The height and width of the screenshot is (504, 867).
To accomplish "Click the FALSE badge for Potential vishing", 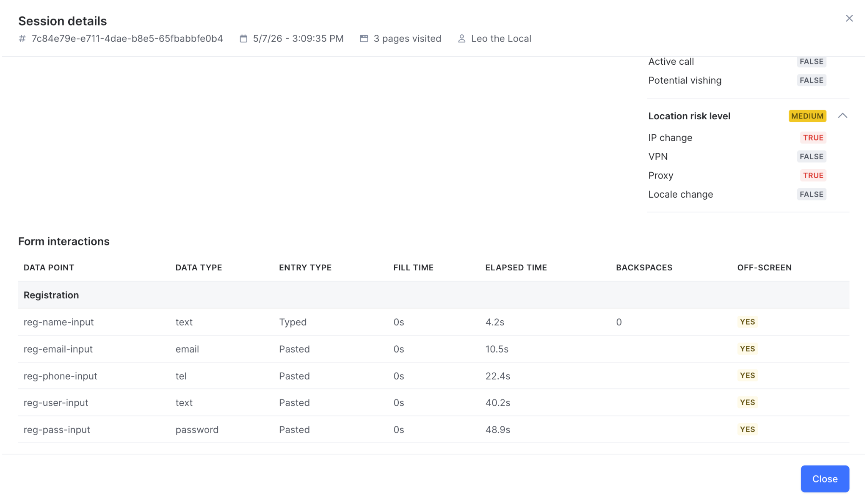I will click(811, 80).
